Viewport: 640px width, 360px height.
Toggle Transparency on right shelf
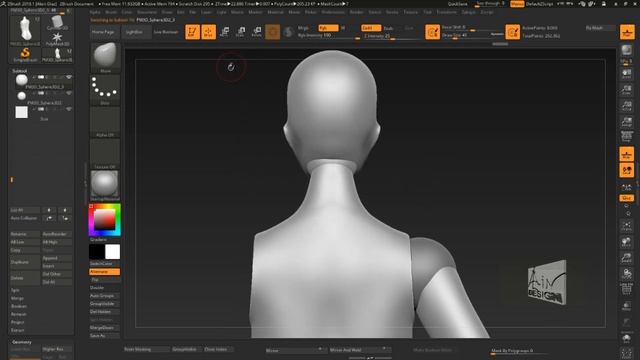tap(627, 306)
